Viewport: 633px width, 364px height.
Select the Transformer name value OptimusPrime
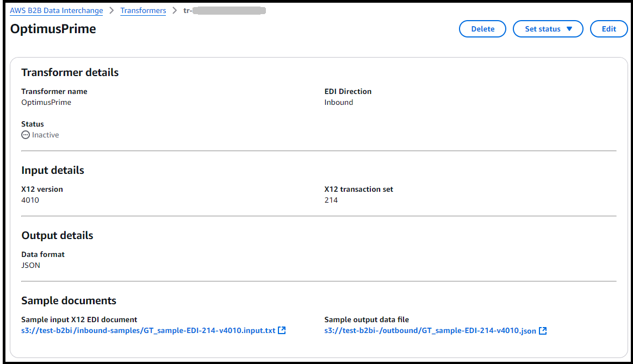coord(46,102)
